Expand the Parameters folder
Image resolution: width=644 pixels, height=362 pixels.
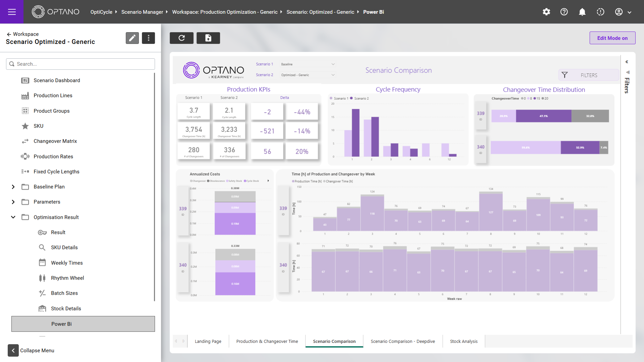(13, 202)
